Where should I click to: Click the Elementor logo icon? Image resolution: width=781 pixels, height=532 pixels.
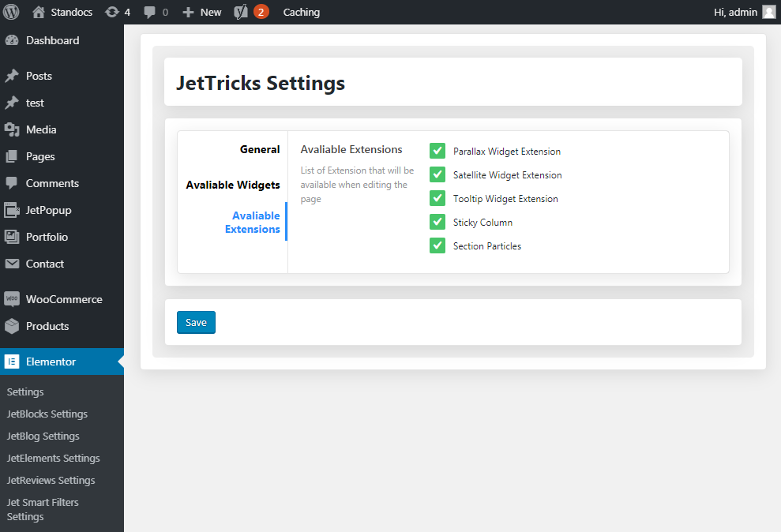click(x=12, y=362)
